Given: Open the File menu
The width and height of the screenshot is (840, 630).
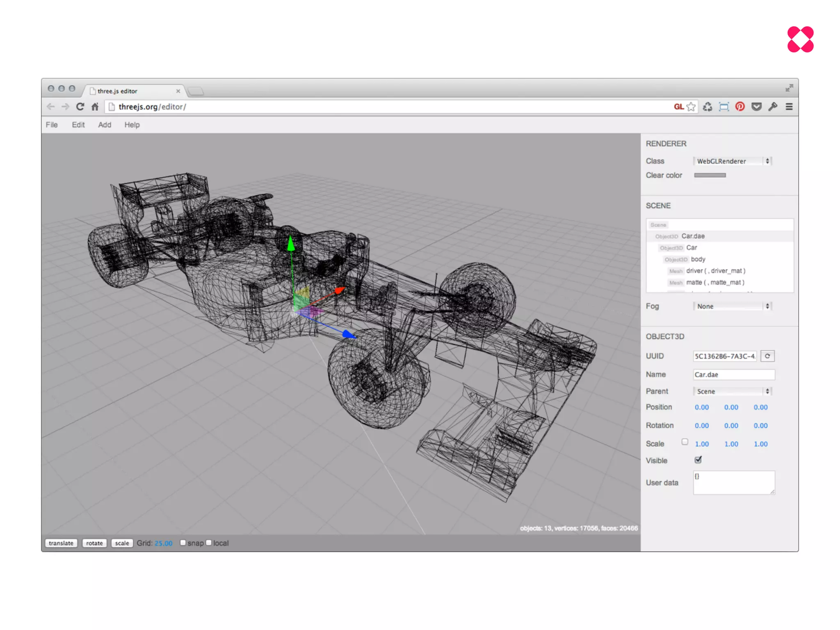Looking at the screenshot, I should coord(52,125).
